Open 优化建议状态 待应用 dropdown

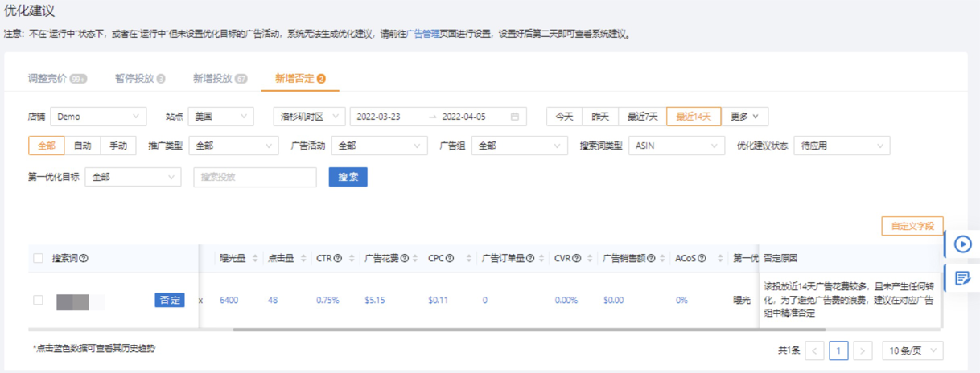coord(842,146)
